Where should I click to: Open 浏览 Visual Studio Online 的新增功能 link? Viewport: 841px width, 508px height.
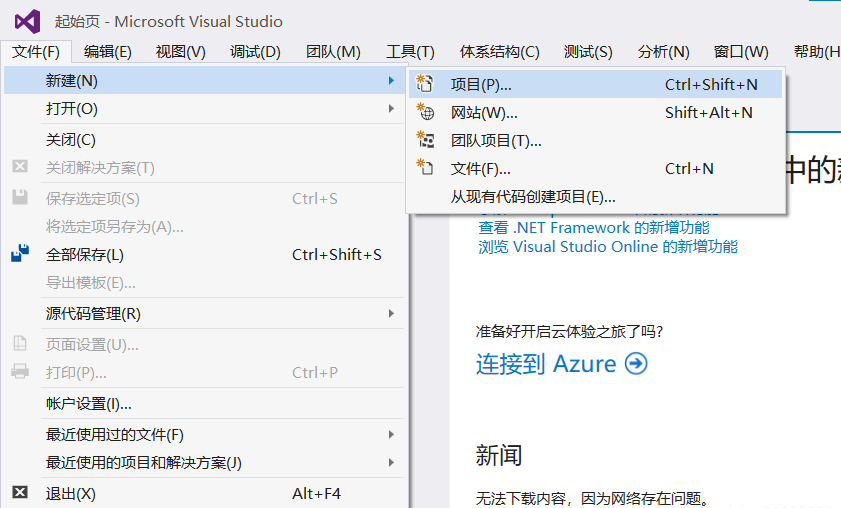(x=608, y=247)
